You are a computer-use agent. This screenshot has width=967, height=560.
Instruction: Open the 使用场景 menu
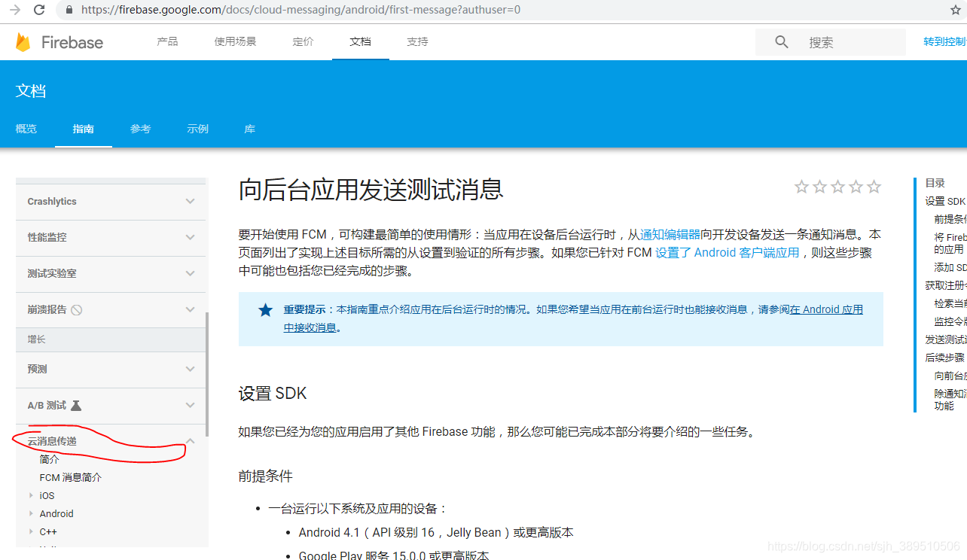point(235,41)
